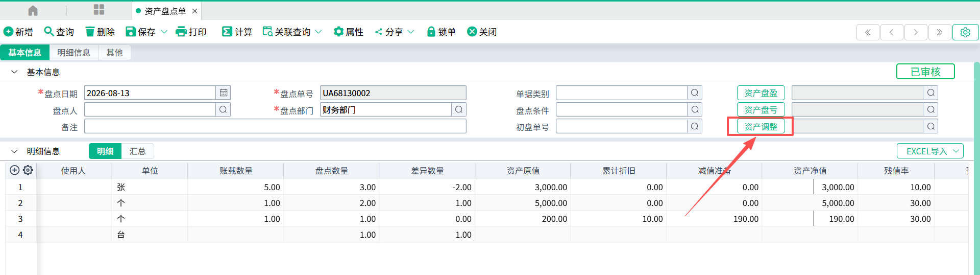Collapse the 明细信息 section
This screenshot has height=275, width=980.
coord(14,151)
